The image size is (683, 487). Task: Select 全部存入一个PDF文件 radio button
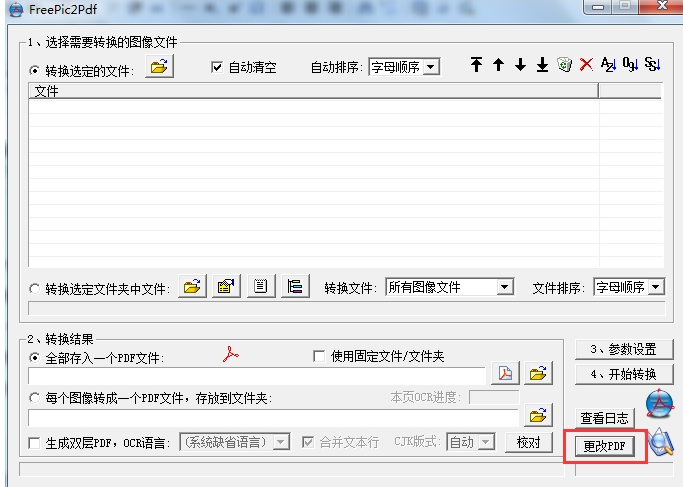[x=34, y=358]
